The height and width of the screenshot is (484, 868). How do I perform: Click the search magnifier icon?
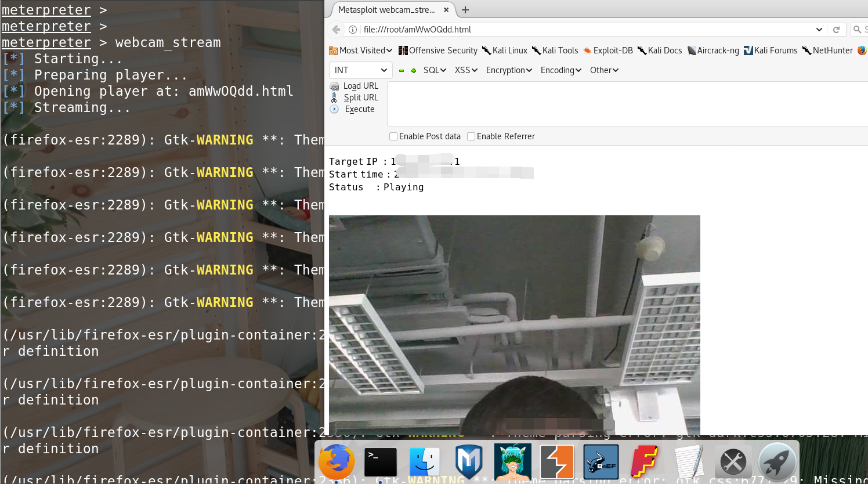(x=857, y=30)
